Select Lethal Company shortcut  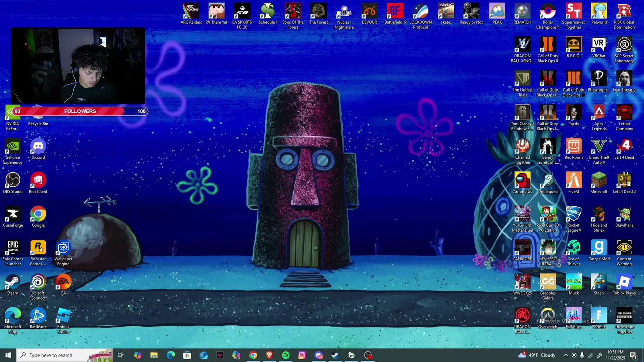pyautogui.click(x=624, y=118)
